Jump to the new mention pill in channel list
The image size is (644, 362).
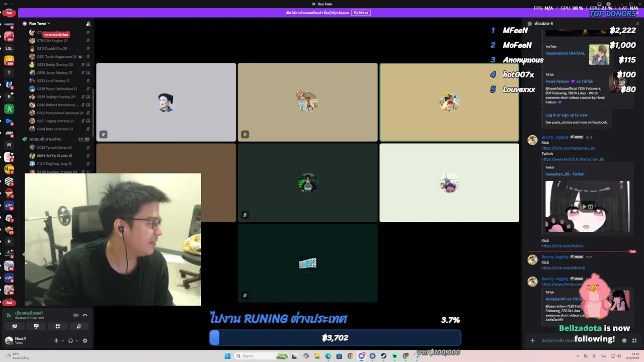56,35
